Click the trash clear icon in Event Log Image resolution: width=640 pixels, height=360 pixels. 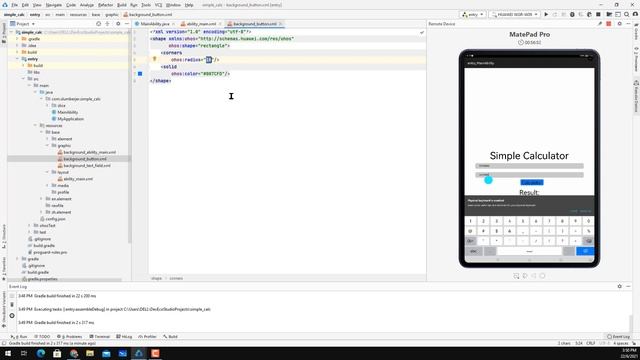pos(12,305)
